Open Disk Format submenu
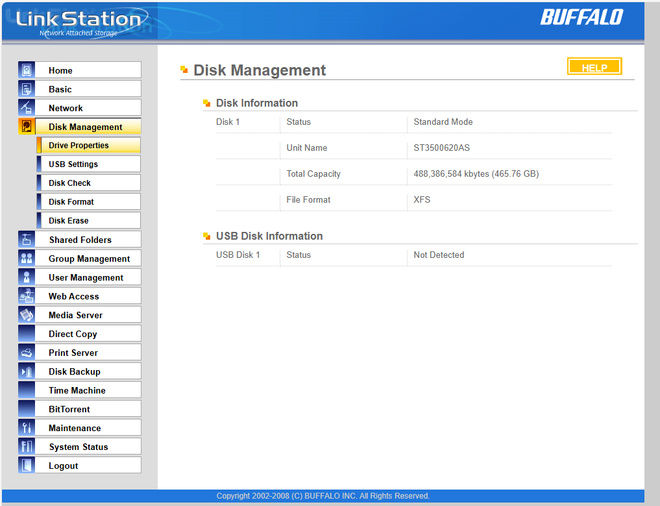The width and height of the screenshot is (660, 506). pos(89,202)
